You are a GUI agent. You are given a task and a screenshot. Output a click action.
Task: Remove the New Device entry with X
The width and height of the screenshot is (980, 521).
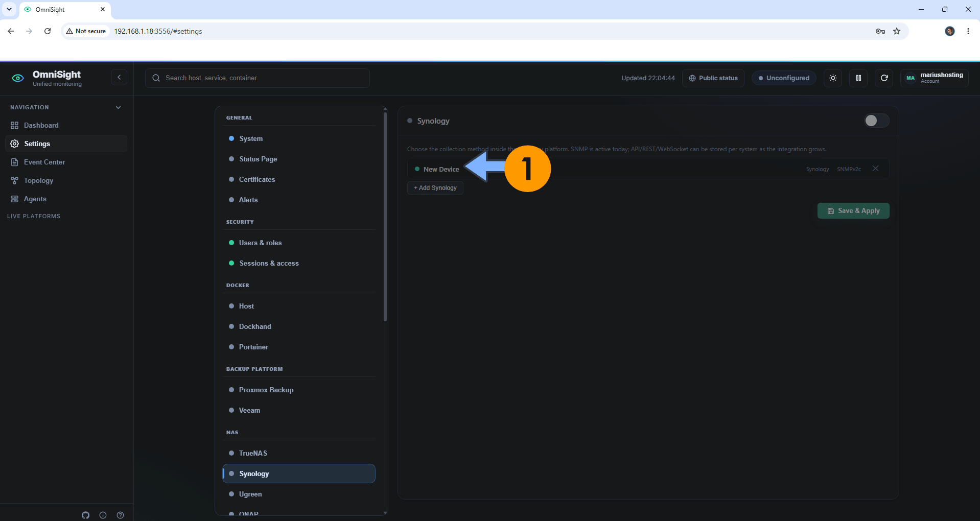click(x=876, y=169)
